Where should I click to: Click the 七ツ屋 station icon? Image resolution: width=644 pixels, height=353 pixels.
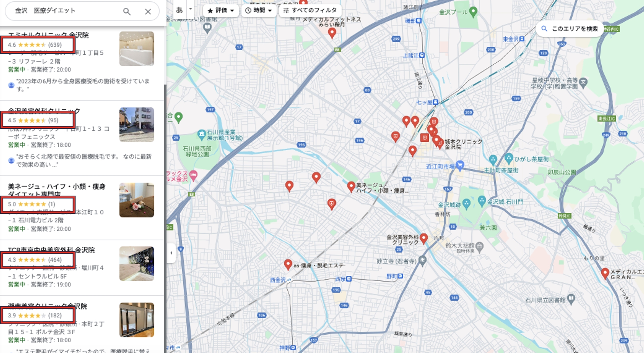(435, 102)
